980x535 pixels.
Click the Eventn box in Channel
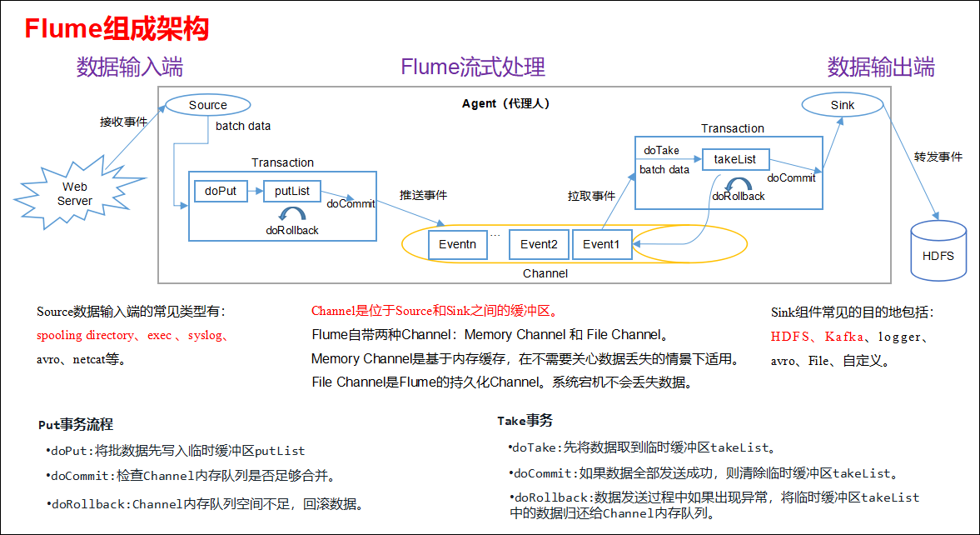[457, 244]
